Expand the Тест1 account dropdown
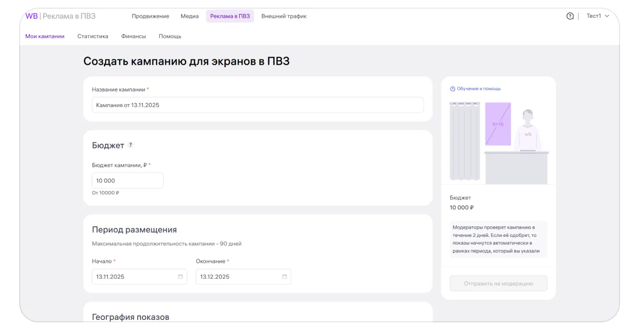644x329 pixels. coord(598,16)
